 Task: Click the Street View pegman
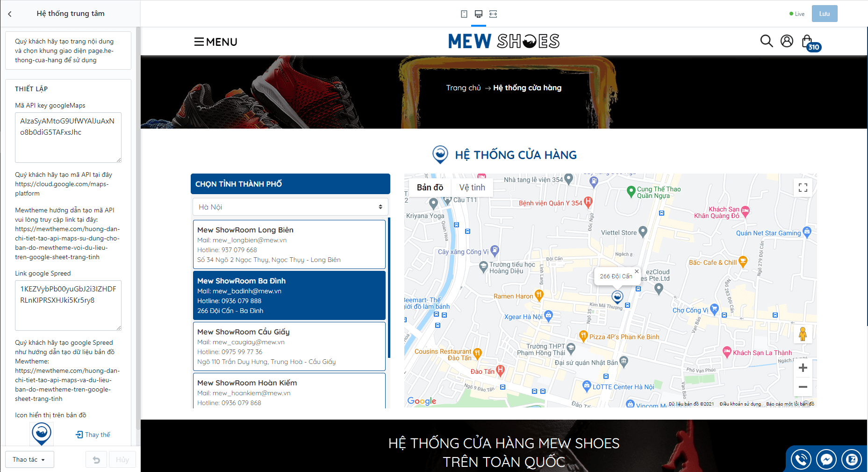(x=803, y=334)
